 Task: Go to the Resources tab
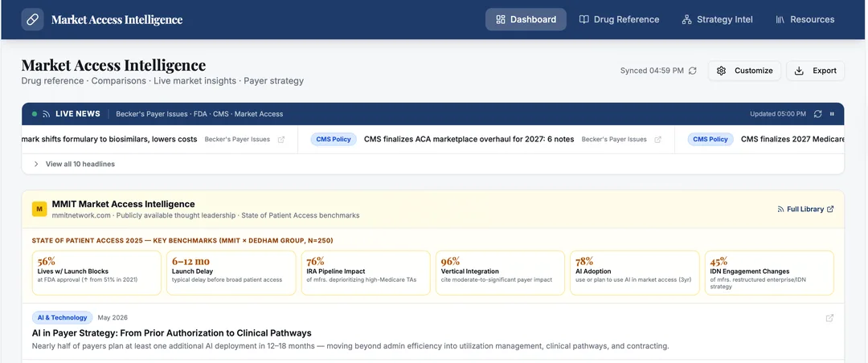(x=805, y=19)
